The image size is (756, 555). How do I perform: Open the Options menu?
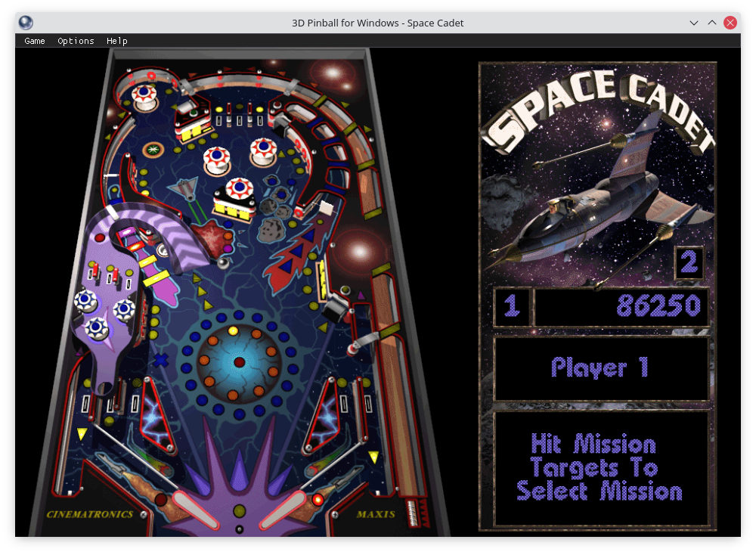click(x=76, y=41)
